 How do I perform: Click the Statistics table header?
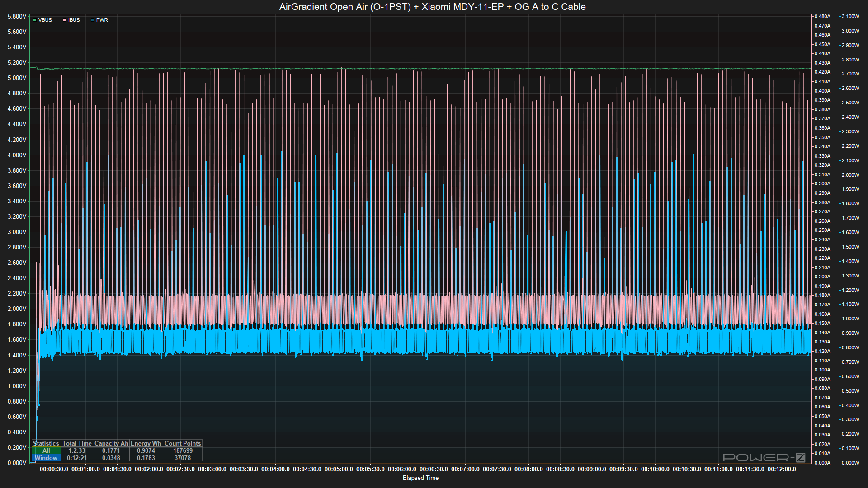click(x=46, y=443)
